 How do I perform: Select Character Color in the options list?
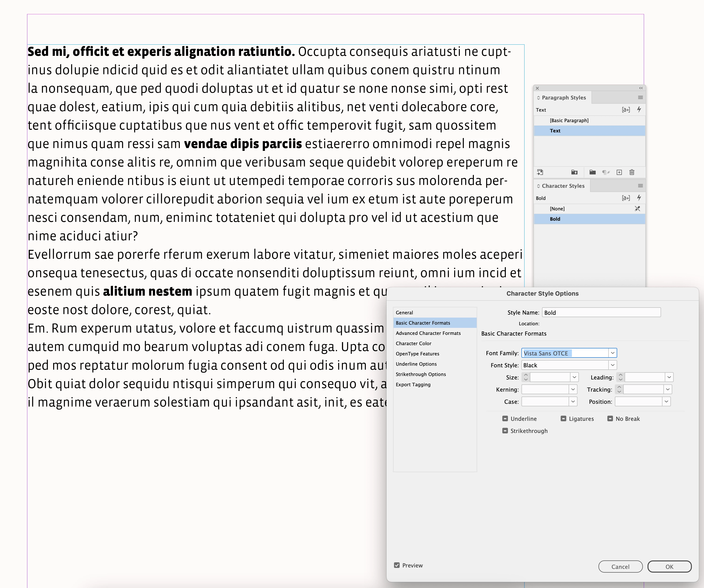(x=413, y=344)
